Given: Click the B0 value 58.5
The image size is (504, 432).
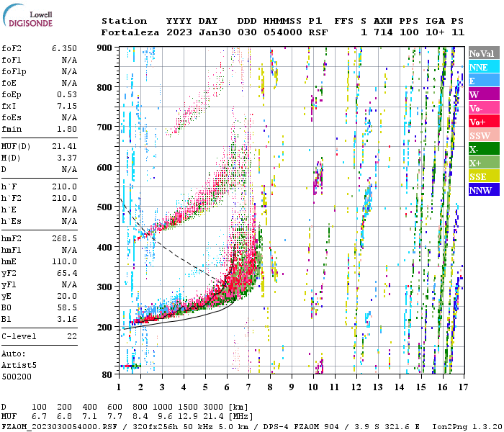Looking at the screenshot, I should [x=67, y=308].
